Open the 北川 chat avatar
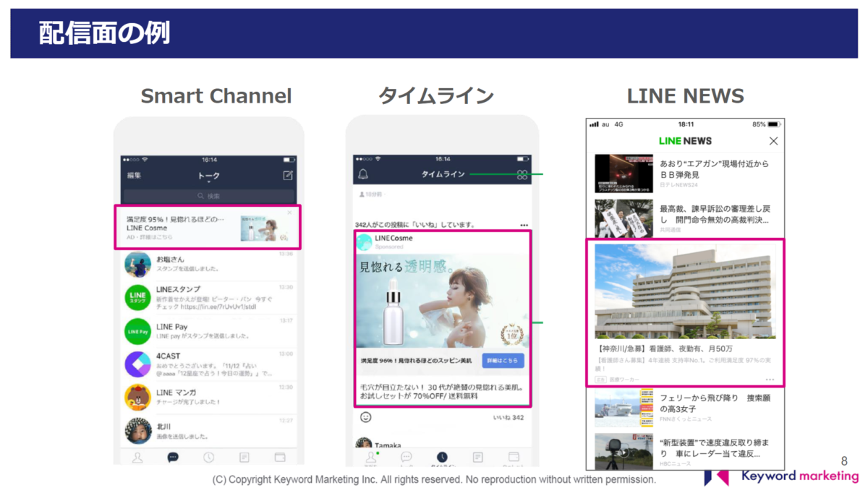Viewport: 868px width, 488px height. [x=137, y=431]
